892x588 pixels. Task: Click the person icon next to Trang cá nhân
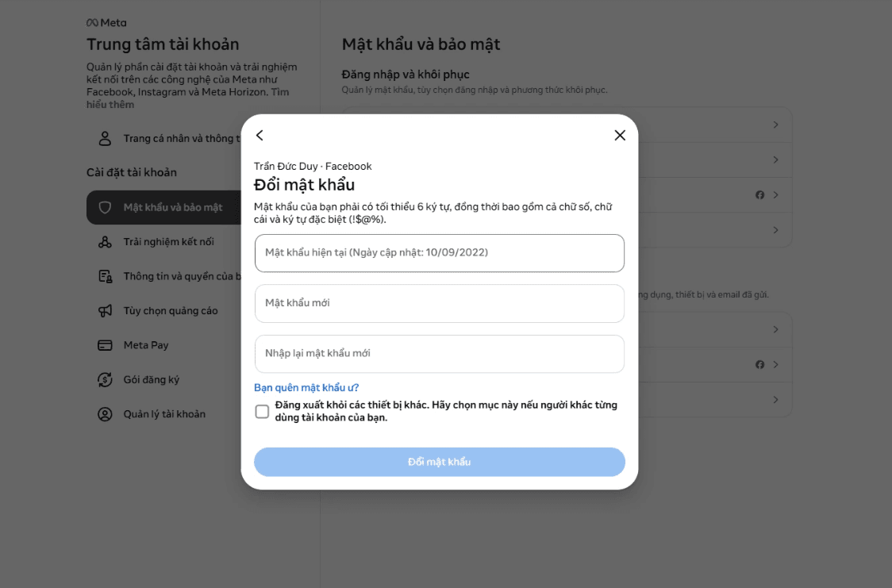tap(104, 139)
